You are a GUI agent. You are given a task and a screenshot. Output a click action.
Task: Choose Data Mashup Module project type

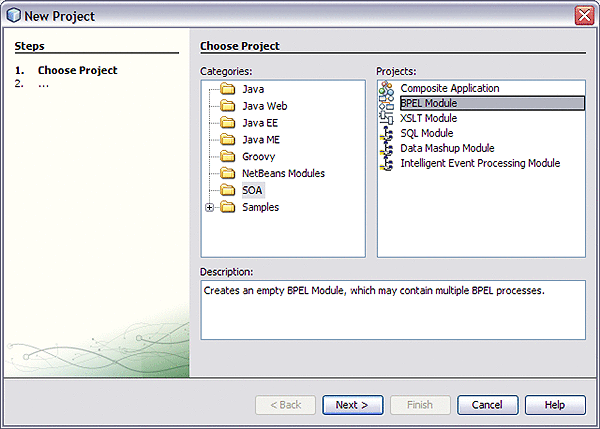click(x=447, y=148)
